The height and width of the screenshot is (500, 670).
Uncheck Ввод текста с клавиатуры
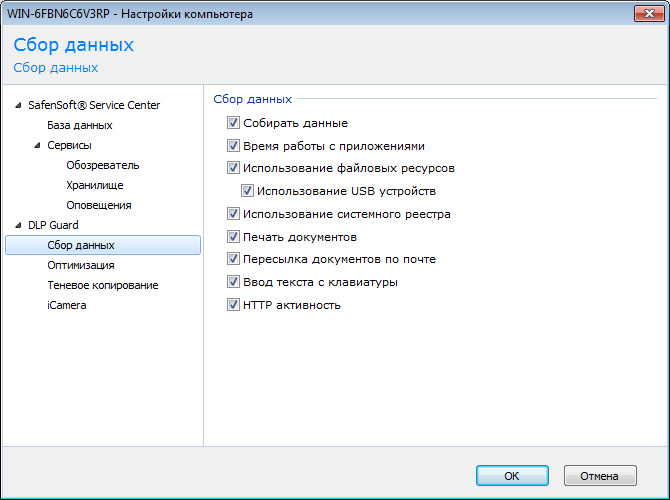pyautogui.click(x=233, y=282)
